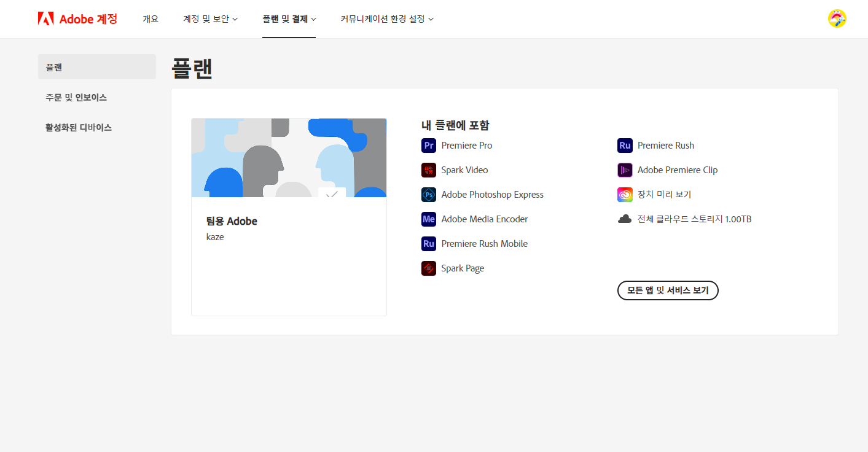Click the 팀용 Adobe plan title

point(232,221)
